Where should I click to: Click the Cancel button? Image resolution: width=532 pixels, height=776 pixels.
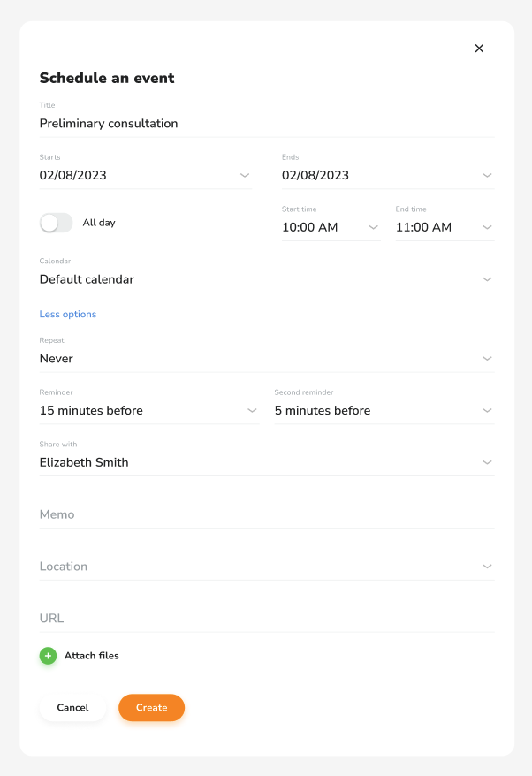[72, 708]
